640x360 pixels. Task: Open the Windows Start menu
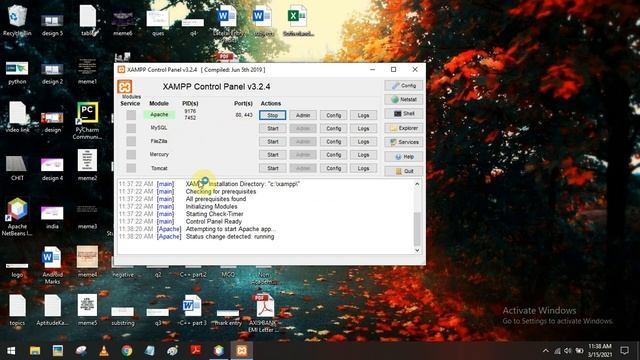(11, 351)
